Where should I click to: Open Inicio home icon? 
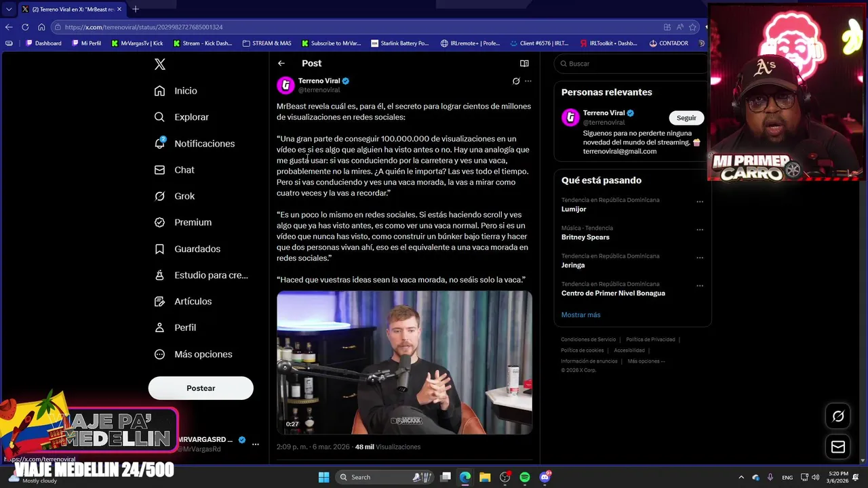(159, 91)
